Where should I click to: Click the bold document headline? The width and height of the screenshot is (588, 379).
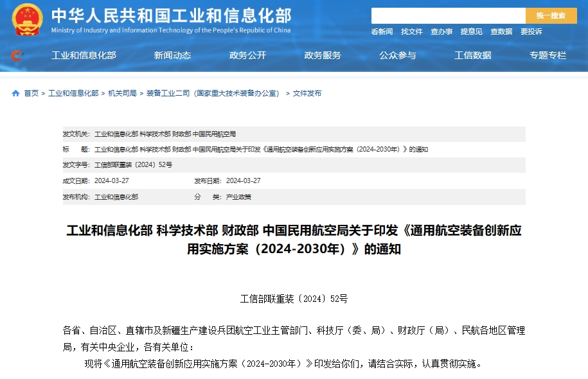point(294,240)
